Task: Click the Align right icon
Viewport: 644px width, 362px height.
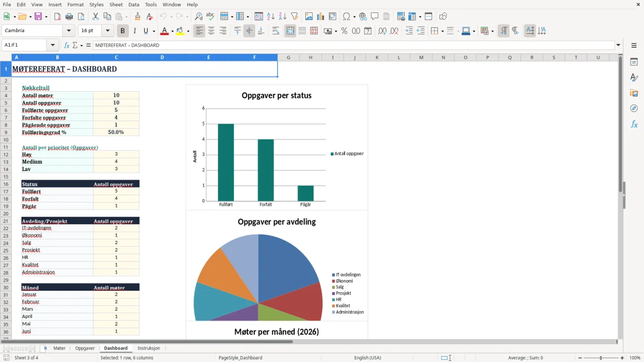Action: (x=223, y=31)
